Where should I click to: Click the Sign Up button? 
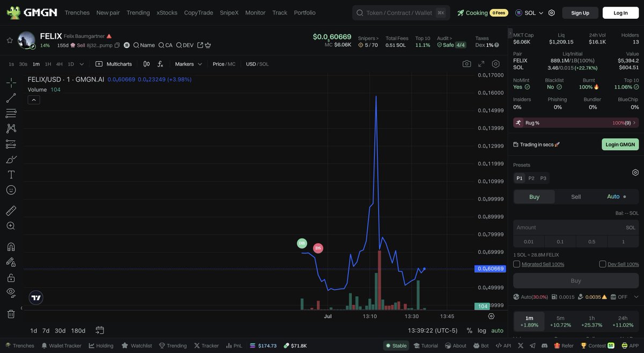(x=580, y=13)
